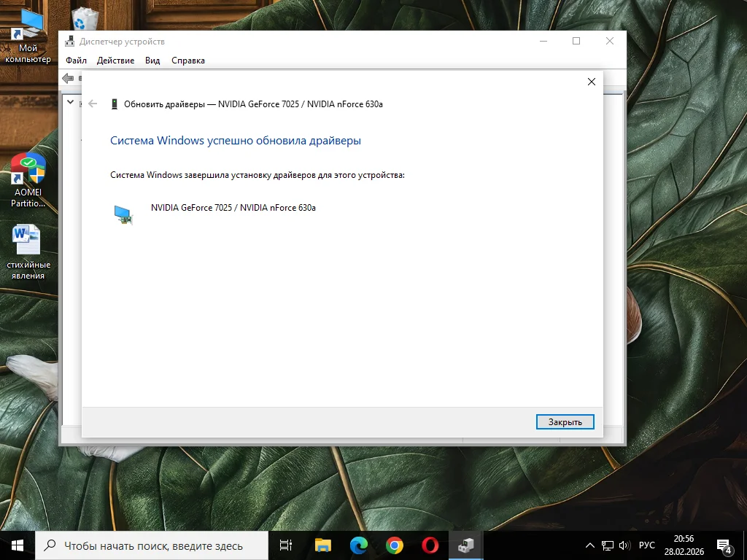The height and width of the screenshot is (560, 747).
Task: Open the Вид menu
Action: [x=152, y=61]
